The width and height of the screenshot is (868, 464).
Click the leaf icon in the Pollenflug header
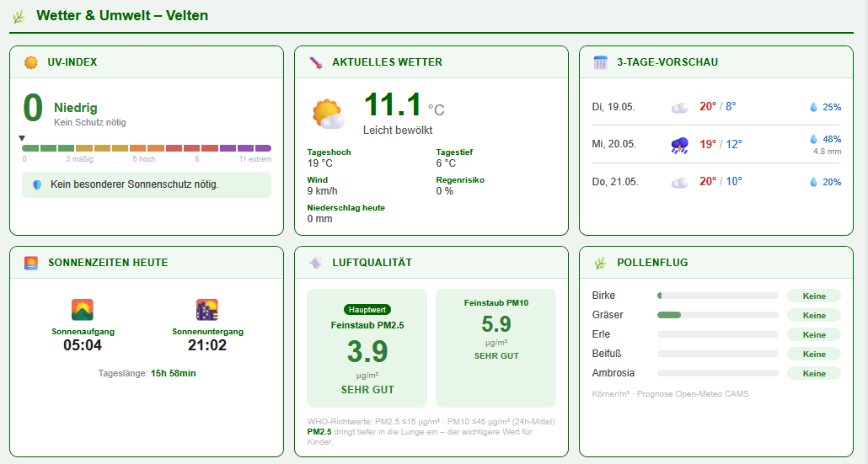point(601,264)
